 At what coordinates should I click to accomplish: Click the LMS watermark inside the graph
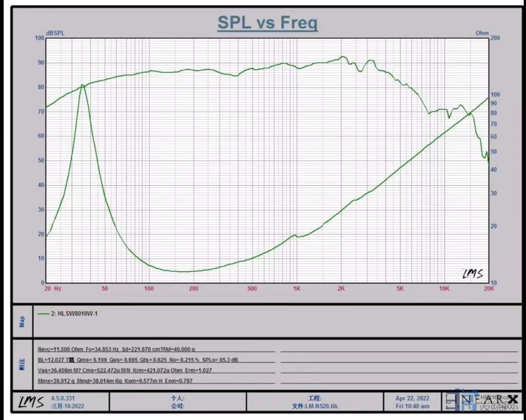point(472,273)
